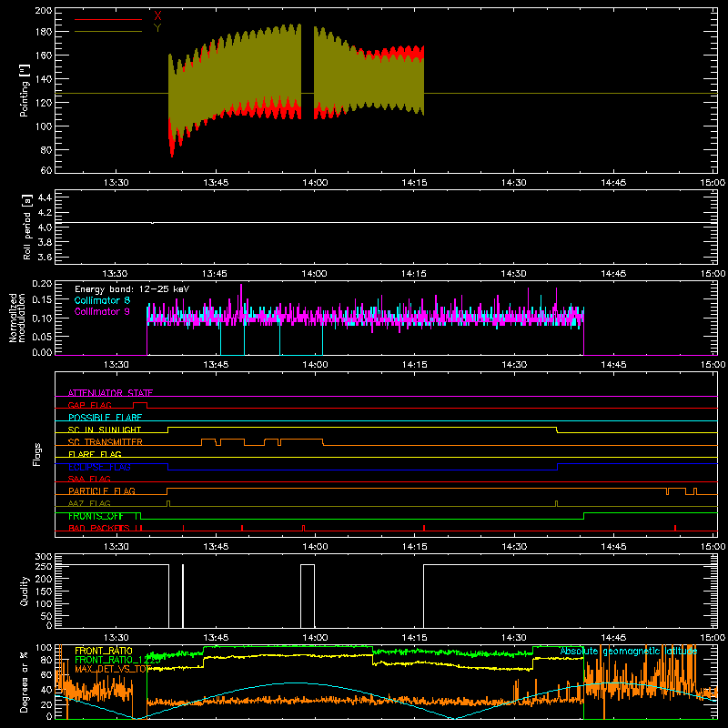This screenshot has width=728, height=728.
Task: Click the '200' tick label on Pointing axis
Action: [x=44, y=10]
